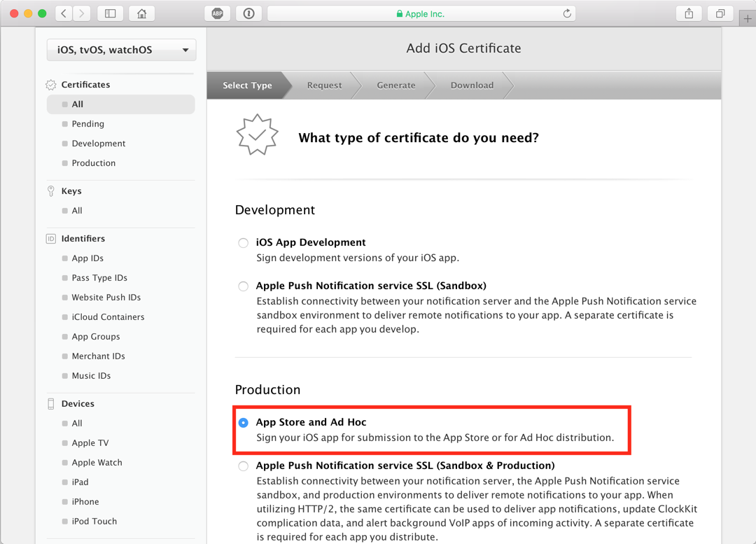
Task: Click the Certificates seal icon in sidebar
Action: 50,85
